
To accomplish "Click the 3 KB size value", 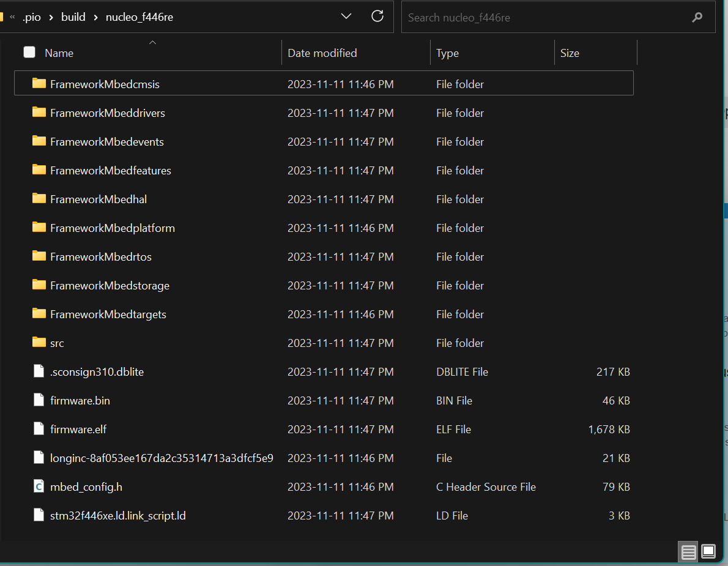I will click(619, 516).
